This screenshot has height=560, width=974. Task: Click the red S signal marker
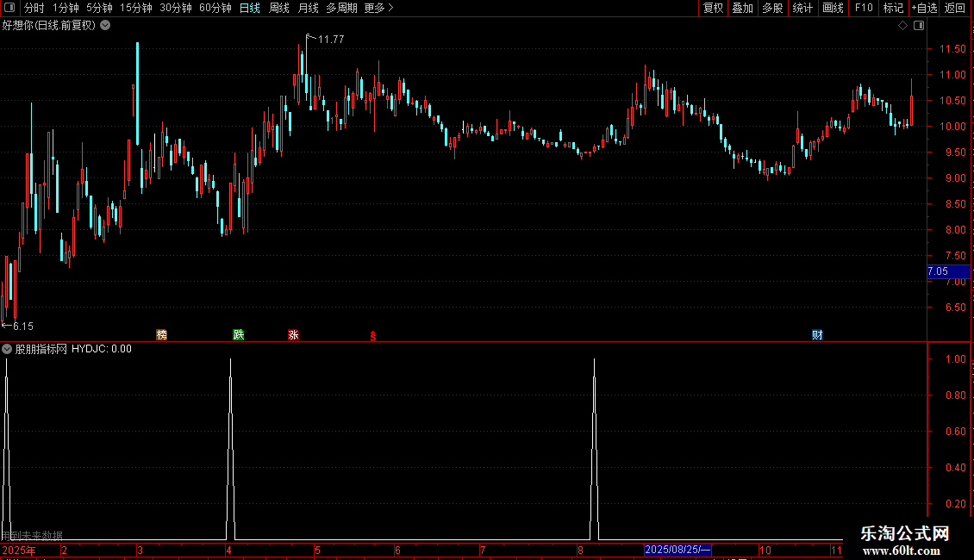[x=372, y=336]
